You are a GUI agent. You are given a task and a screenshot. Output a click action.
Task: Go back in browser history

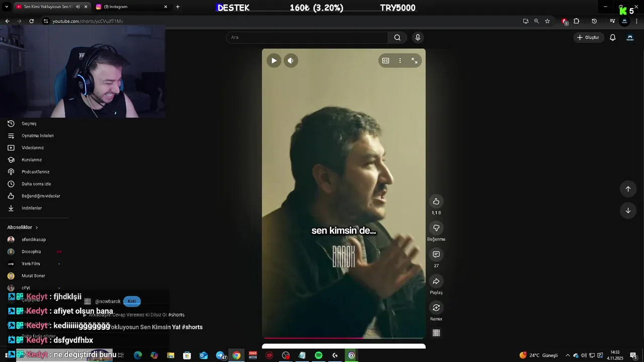tap(7, 21)
